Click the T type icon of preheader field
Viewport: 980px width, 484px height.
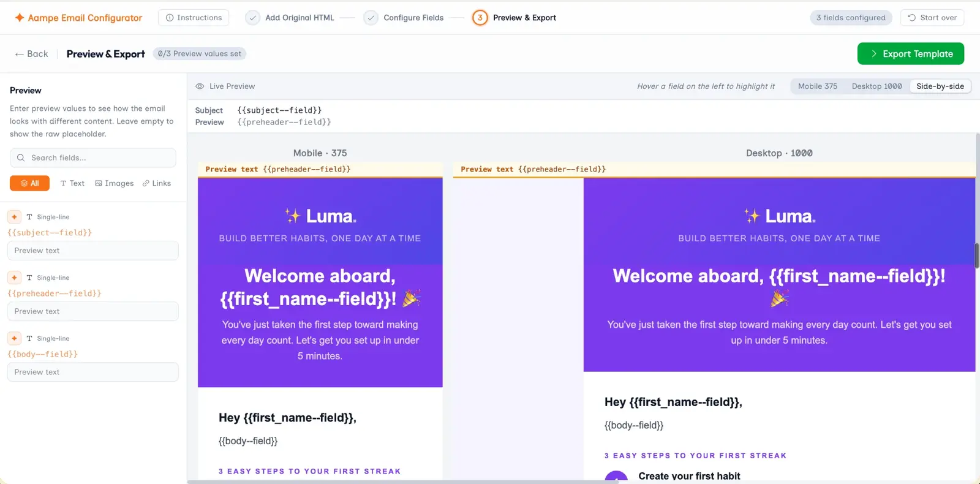(29, 278)
